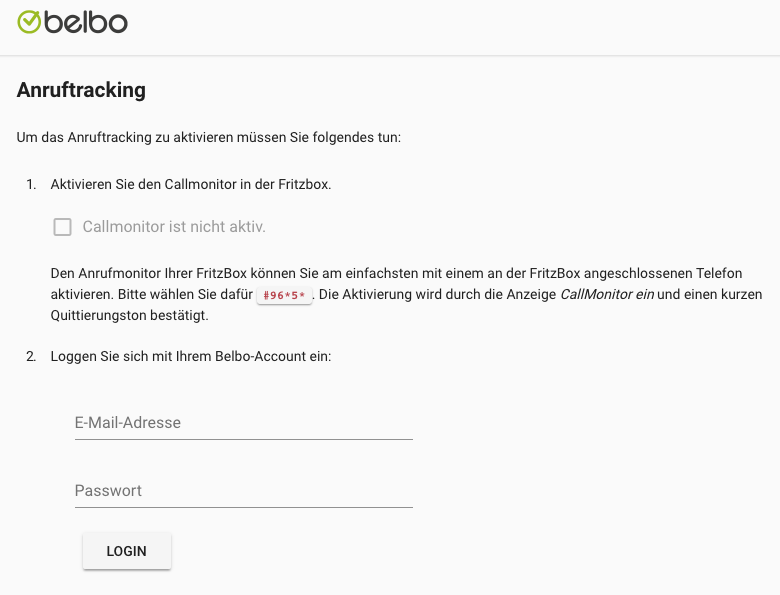Screen dimensions: 780x595
Task: Click the LOGIN button
Action: (x=127, y=551)
